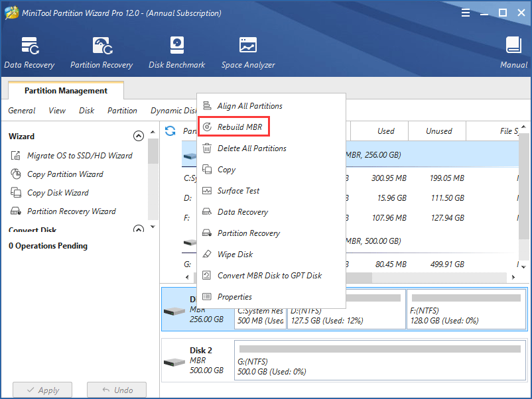Choose Convert MBR Disk to GPT Disk
Screen dimensions: 532x399
point(271,275)
